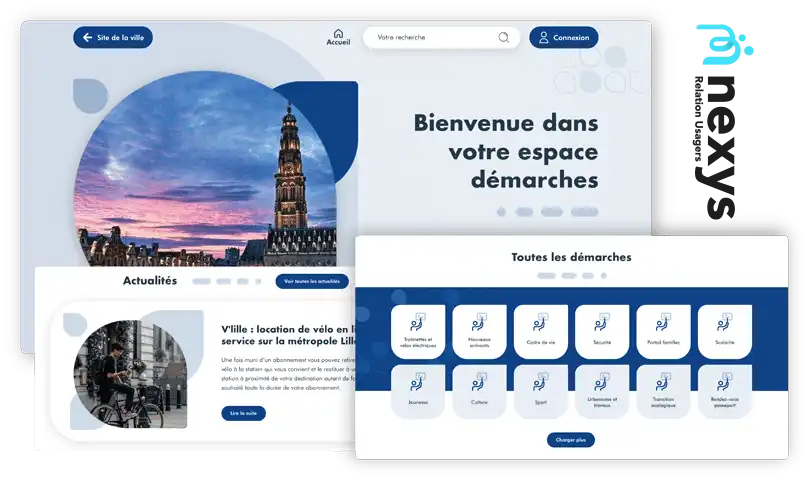The image size is (809, 480).
Task: Select the Cadre de vie card
Action: (x=541, y=331)
